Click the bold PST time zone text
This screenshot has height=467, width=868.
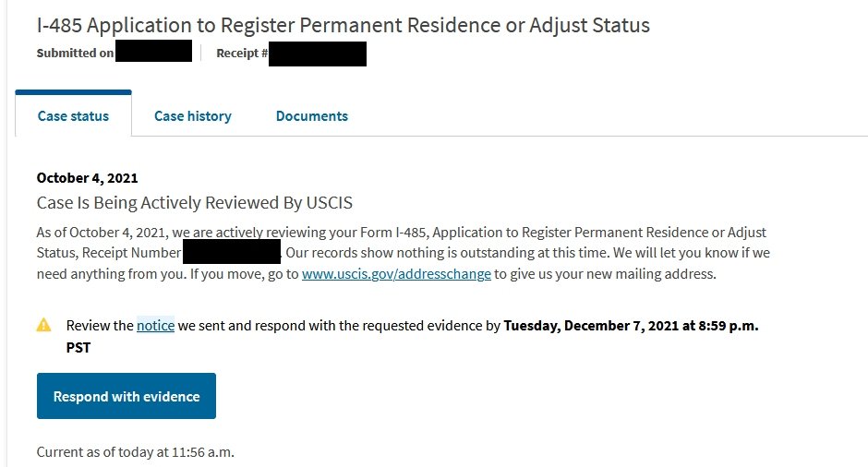click(78, 348)
